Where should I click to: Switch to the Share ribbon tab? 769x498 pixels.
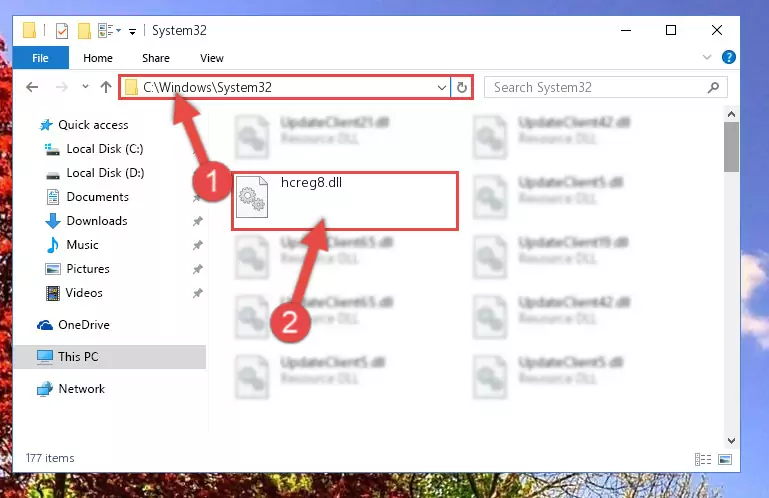(x=156, y=58)
